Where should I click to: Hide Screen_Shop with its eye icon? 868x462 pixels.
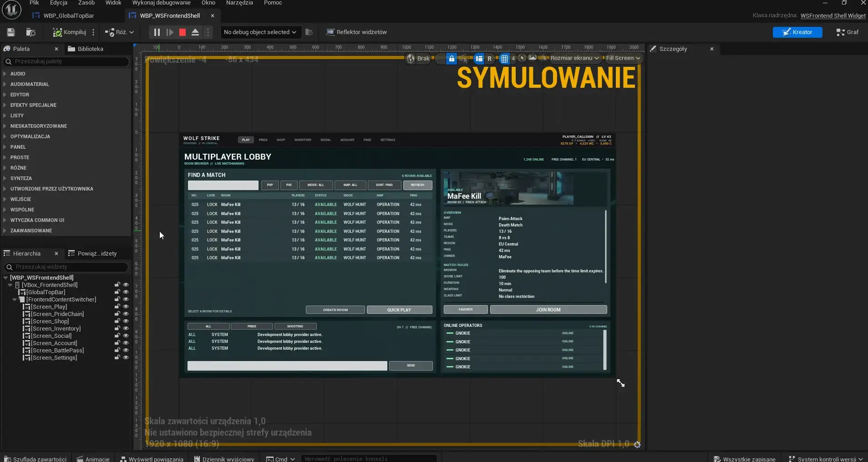(126, 321)
